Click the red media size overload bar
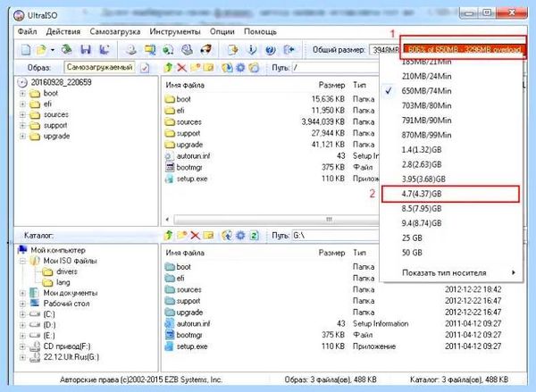This screenshot has height=392, width=536. click(x=465, y=50)
